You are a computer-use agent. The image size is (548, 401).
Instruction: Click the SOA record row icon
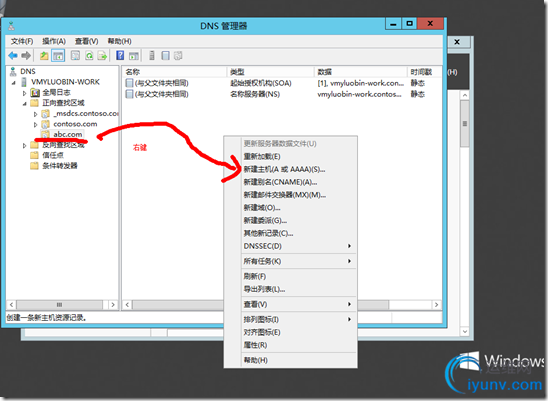[x=129, y=83]
